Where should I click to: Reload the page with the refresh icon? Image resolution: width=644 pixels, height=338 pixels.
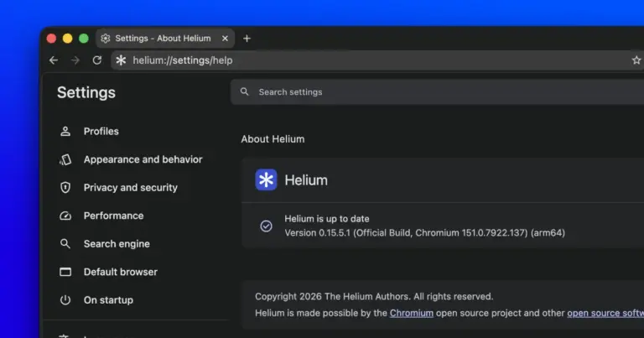pos(97,60)
